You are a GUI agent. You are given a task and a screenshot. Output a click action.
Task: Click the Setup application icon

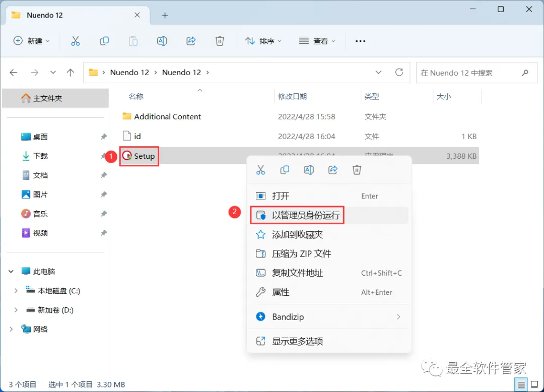tap(127, 156)
